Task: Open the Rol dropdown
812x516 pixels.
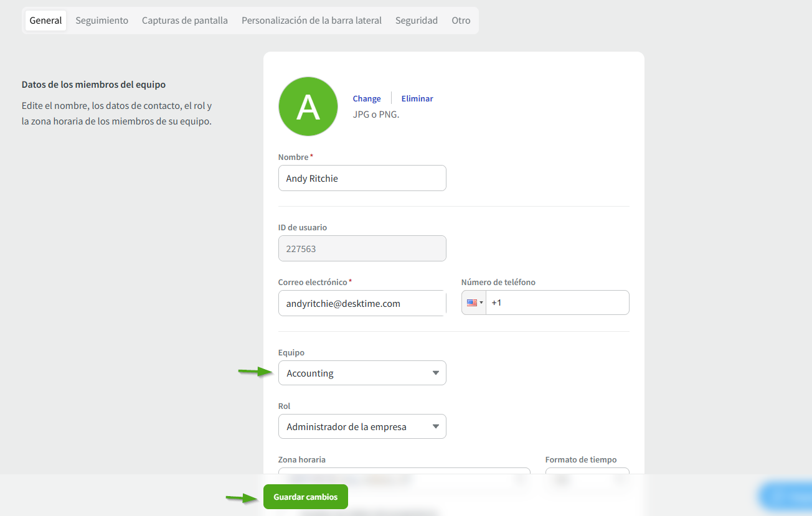Action: coord(362,426)
